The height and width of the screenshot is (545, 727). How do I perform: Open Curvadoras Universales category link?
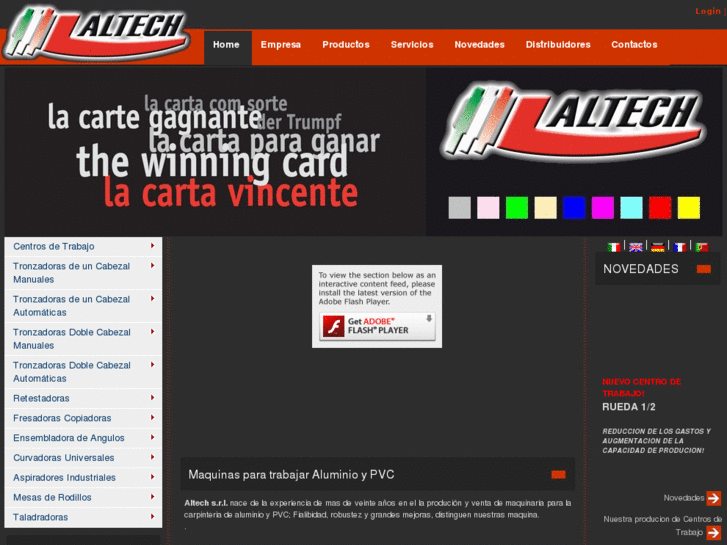pyautogui.click(x=64, y=458)
